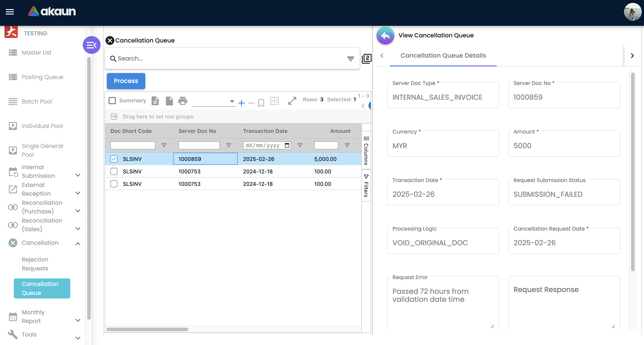Viewport: 644px width, 345px height.
Task: Click the search magnifier icon
Action: (113, 59)
